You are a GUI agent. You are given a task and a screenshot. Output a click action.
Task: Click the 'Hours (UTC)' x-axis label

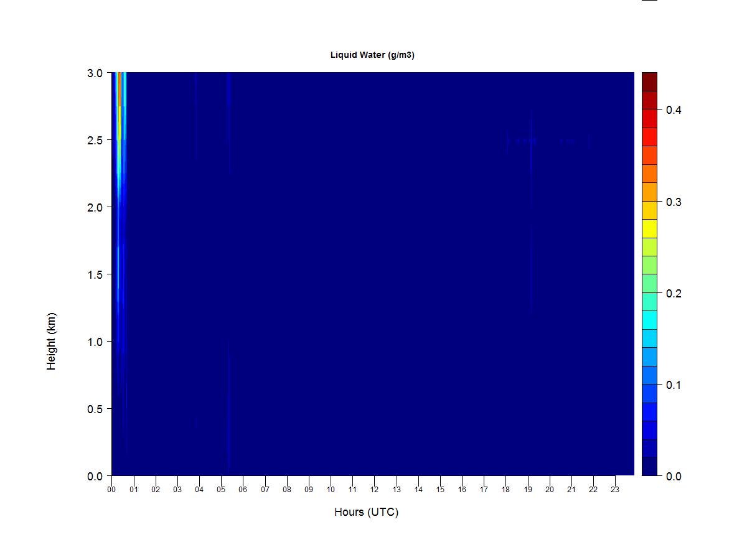(366, 512)
